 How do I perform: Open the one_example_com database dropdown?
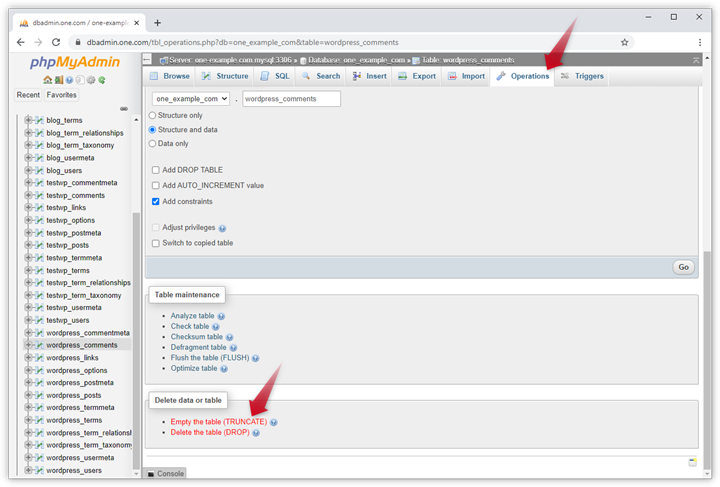(191, 99)
